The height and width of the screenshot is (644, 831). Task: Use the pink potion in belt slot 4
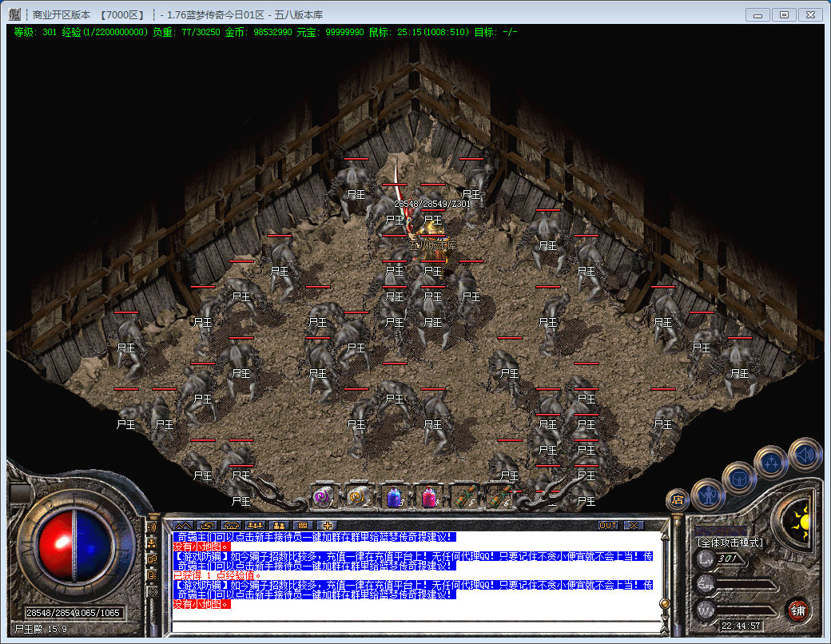click(429, 497)
